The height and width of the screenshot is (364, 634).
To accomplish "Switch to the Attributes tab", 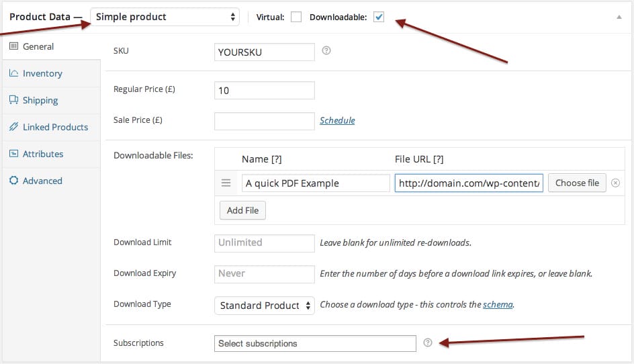I will coord(43,154).
